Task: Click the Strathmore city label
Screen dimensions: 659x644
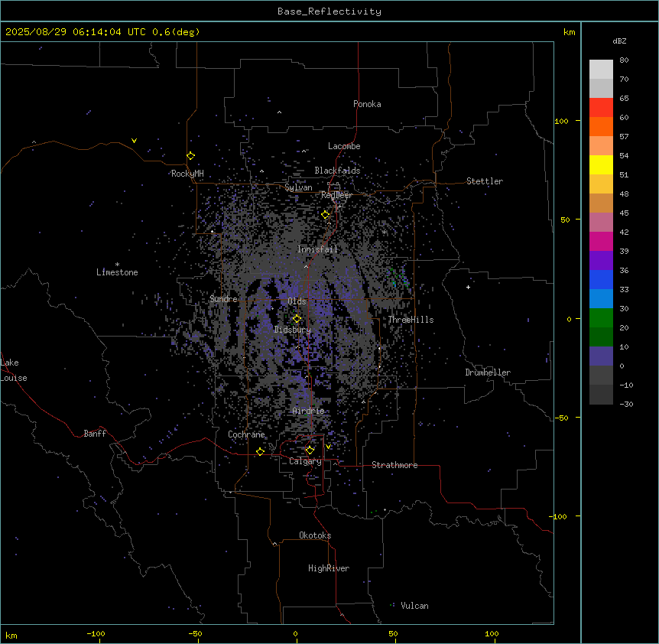Action: [394, 465]
